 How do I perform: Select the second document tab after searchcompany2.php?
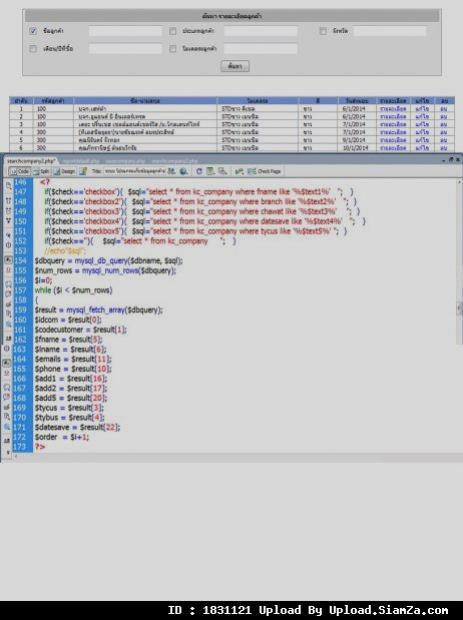[126, 161]
